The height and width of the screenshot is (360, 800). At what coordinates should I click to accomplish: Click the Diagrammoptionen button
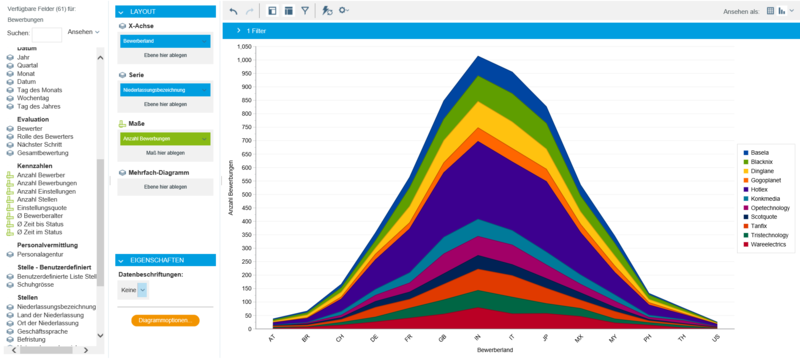point(165,321)
